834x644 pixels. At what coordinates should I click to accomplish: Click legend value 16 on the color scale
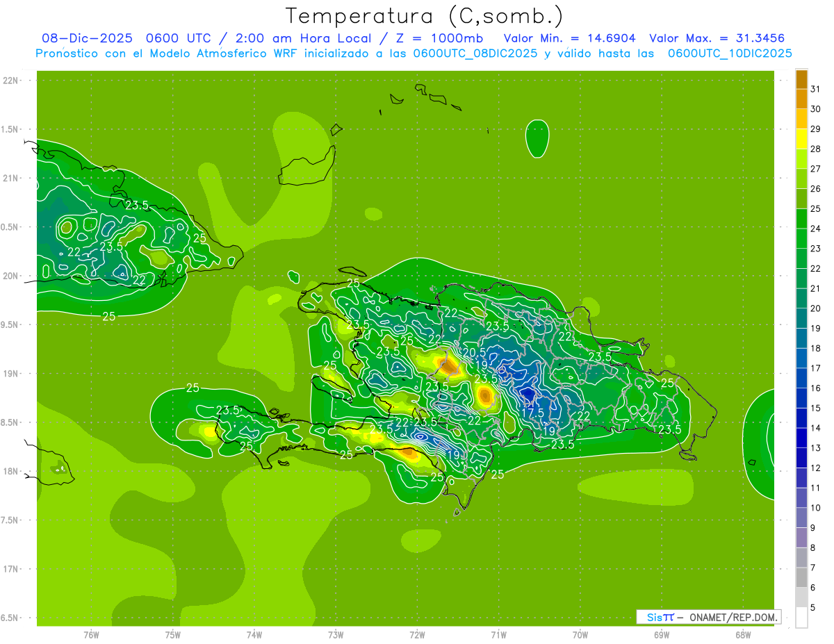(x=816, y=388)
